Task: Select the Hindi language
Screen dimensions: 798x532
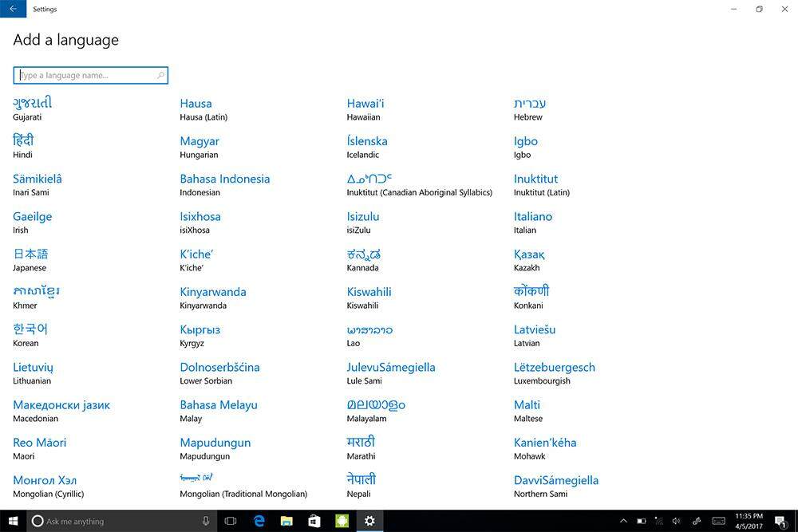Action: tap(23, 145)
